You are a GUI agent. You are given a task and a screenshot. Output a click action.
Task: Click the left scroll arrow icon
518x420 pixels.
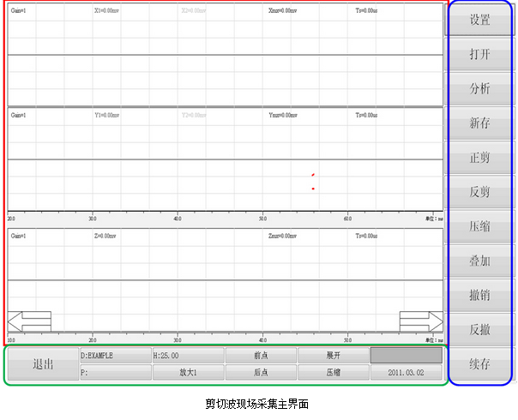[29, 321]
